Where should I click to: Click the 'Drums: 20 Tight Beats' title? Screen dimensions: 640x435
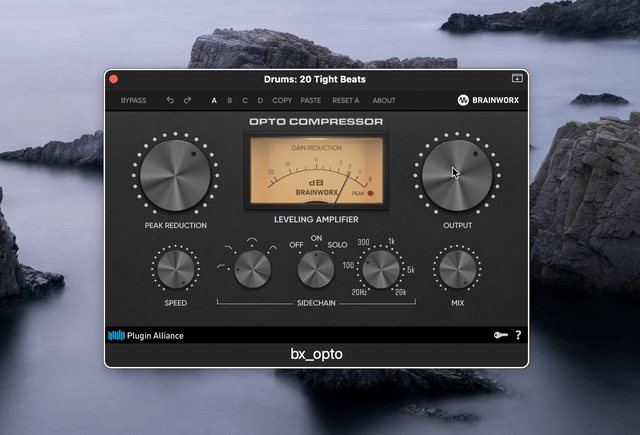tap(315, 79)
